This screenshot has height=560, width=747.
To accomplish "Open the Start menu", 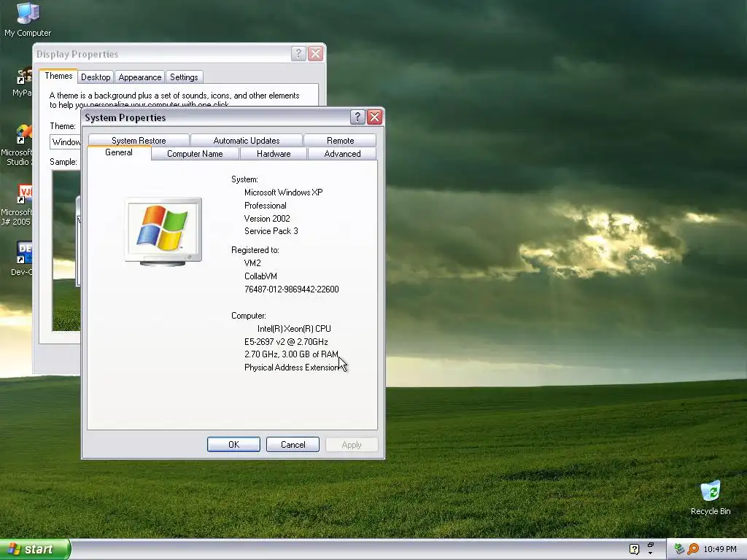I will (34, 549).
